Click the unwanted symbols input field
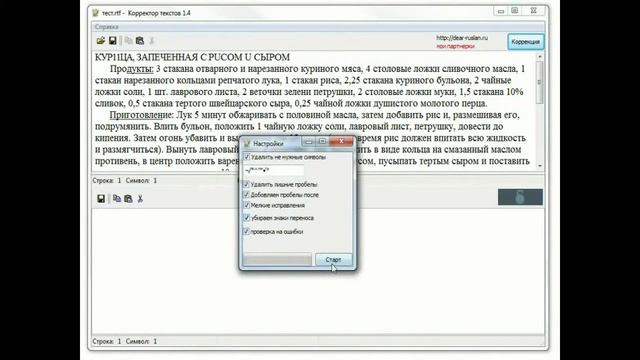640x360 pixels. 274,171
